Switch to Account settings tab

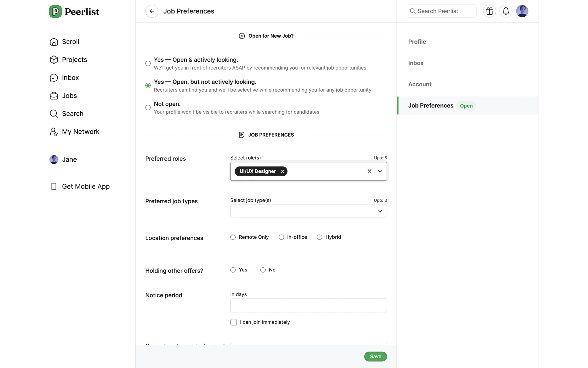tap(420, 84)
